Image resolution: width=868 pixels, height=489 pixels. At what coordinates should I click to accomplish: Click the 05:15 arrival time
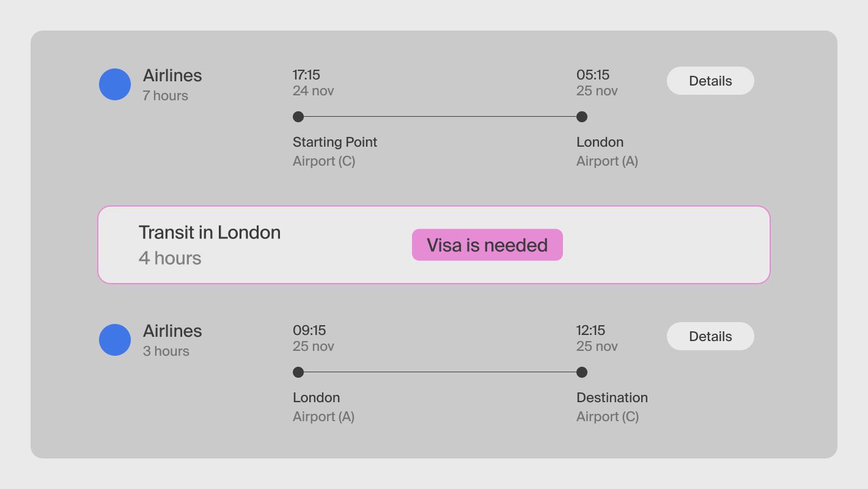click(x=593, y=75)
